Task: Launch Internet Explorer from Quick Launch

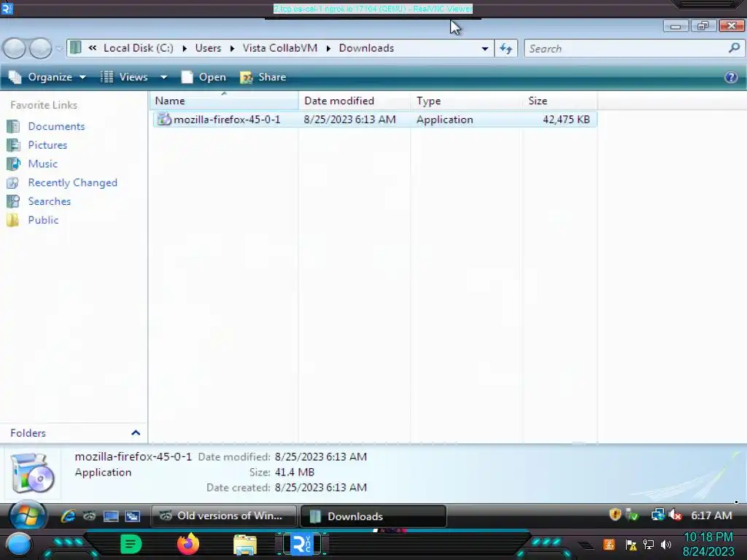Action: (68, 516)
